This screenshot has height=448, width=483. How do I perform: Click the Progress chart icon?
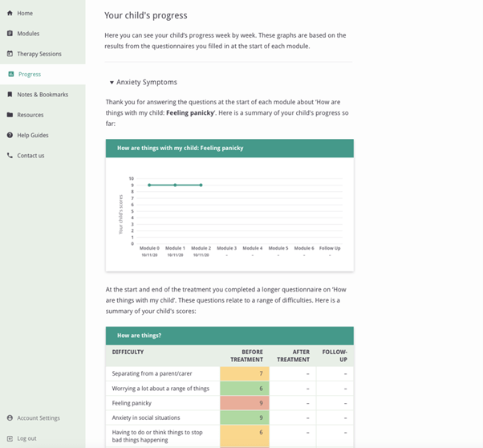click(10, 75)
